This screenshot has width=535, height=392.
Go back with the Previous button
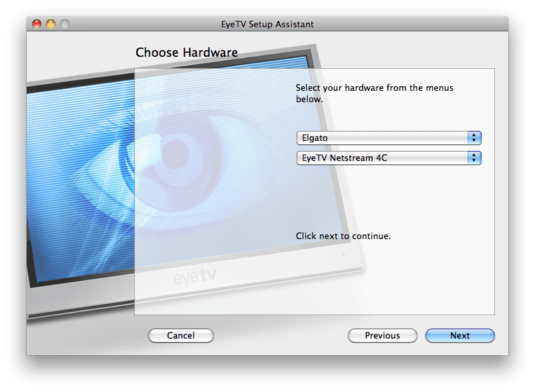pos(382,335)
